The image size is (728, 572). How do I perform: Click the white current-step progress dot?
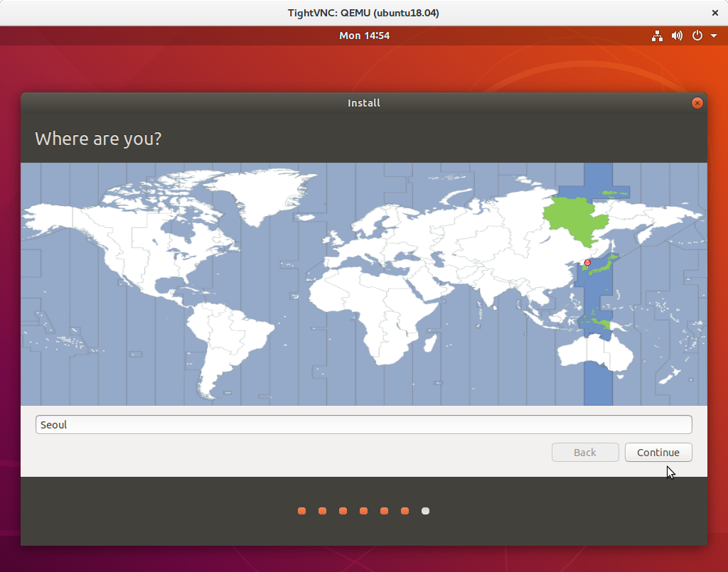(x=425, y=511)
